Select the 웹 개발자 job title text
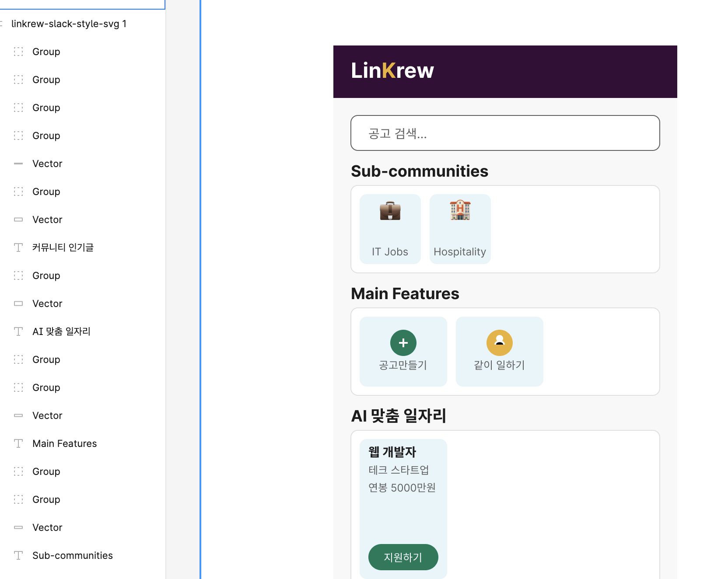 tap(392, 452)
